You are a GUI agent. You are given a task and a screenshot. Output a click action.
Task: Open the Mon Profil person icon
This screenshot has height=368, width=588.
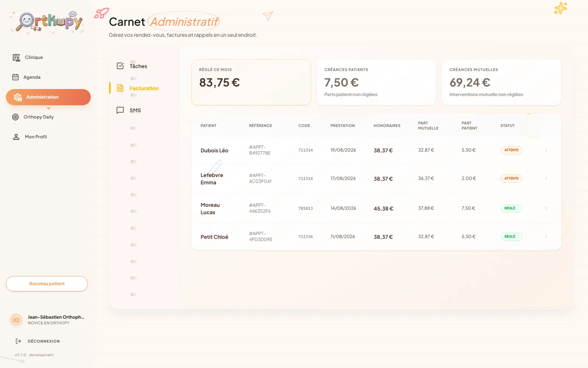point(16,137)
